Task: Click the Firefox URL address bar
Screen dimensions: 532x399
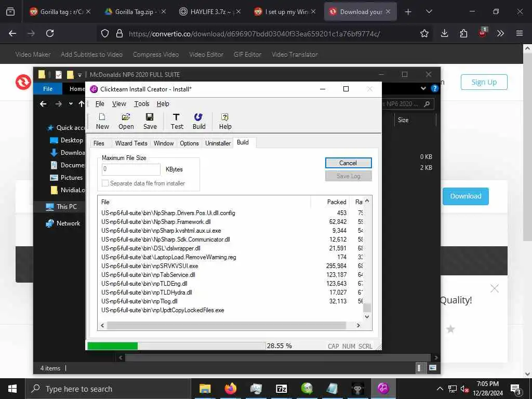Action: tap(254, 34)
